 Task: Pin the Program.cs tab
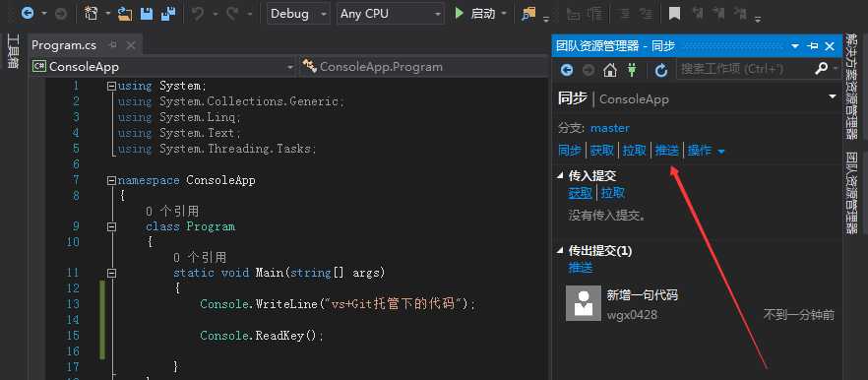coord(113,45)
